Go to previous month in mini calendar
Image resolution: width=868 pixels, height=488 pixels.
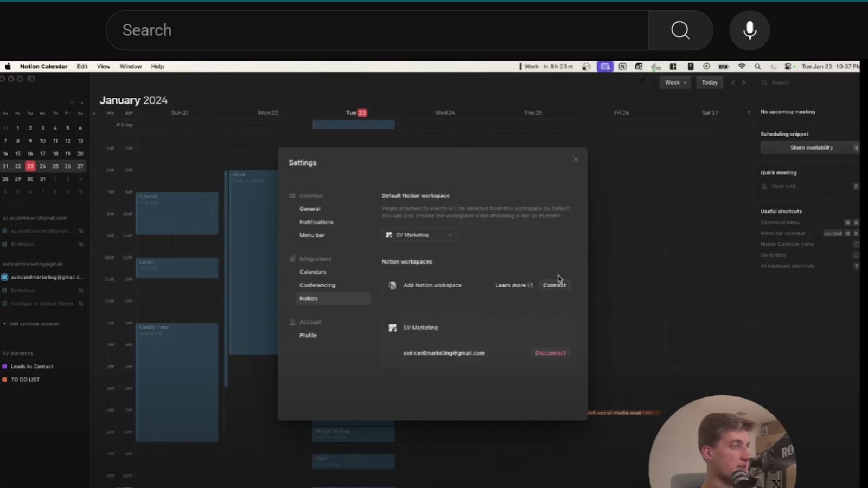click(x=72, y=102)
